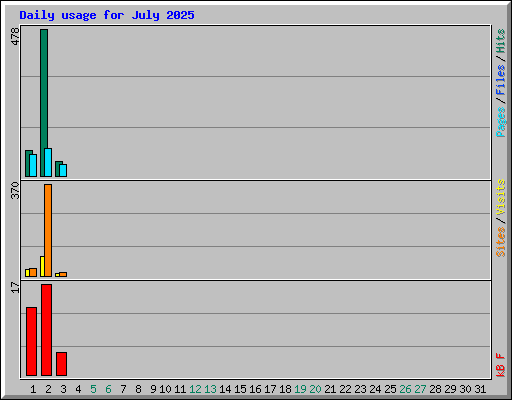This screenshot has height=400, width=512.
Task: Select the cyan pages bar for day 1
Action: coord(33,165)
